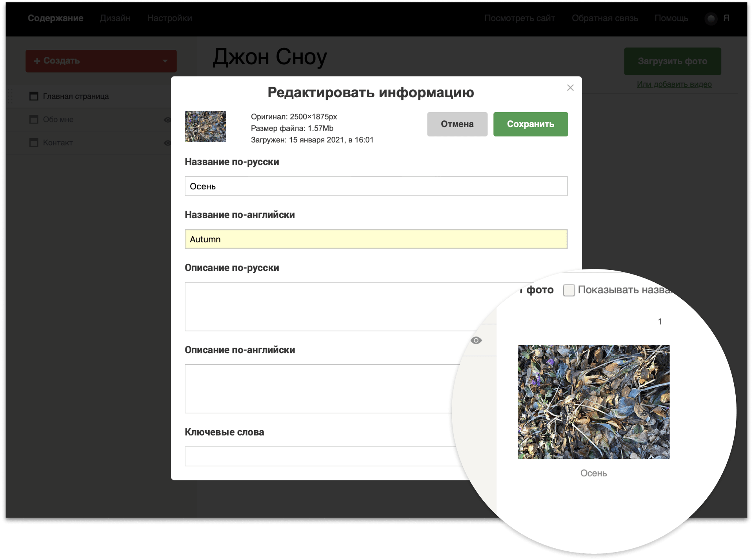Click drag handle beside Главная страница
Viewport: 753px width, 560px height.
pyautogui.click(x=10, y=96)
